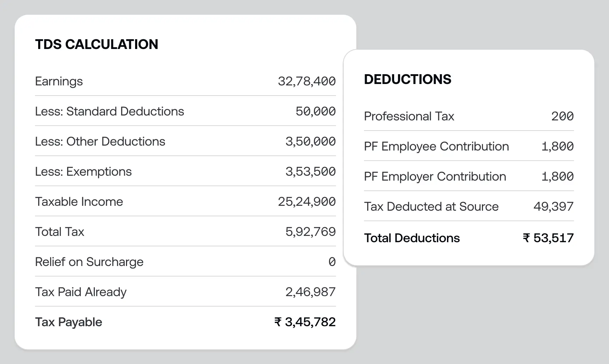Click the DEDUCTIONS card heading

407,79
